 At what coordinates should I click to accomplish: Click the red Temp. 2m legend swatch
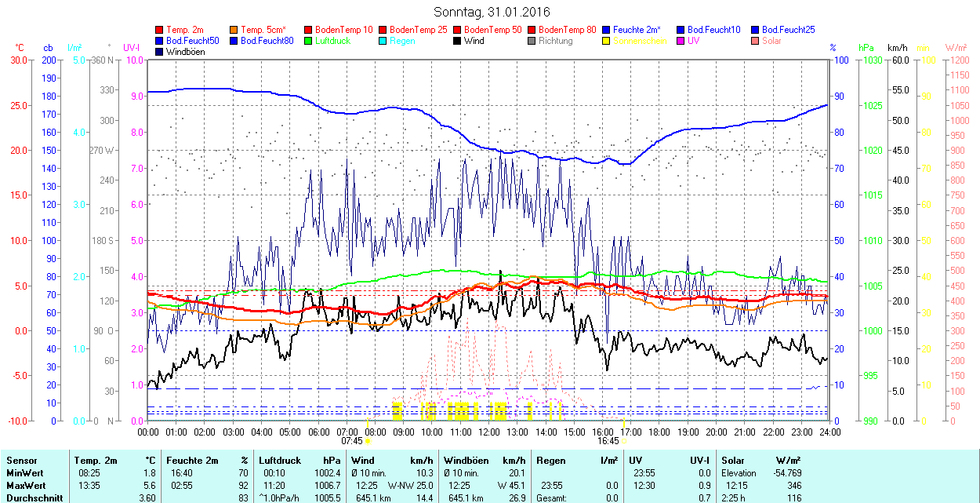[x=160, y=30]
